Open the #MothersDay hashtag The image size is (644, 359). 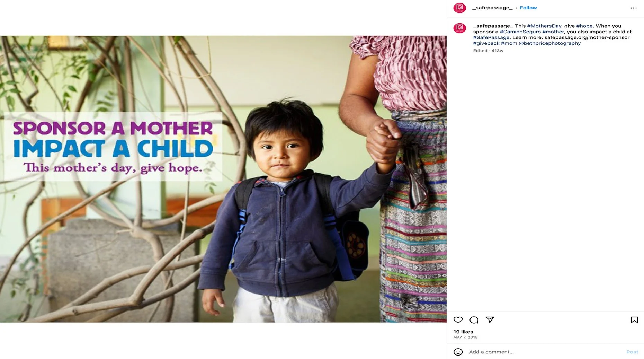click(x=544, y=26)
